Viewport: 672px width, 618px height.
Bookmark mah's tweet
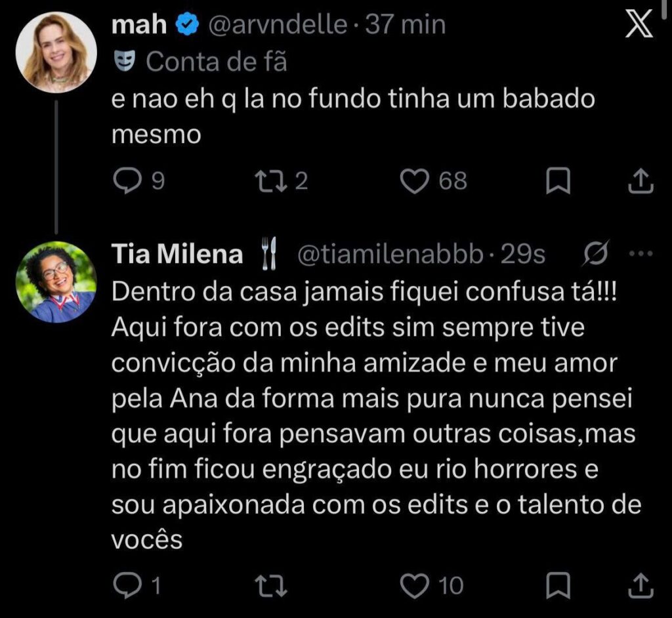[x=558, y=181]
